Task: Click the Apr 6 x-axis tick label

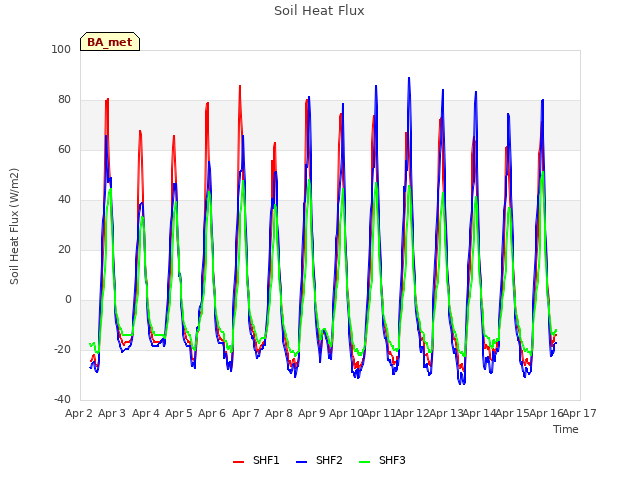Action: pyautogui.click(x=212, y=413)
